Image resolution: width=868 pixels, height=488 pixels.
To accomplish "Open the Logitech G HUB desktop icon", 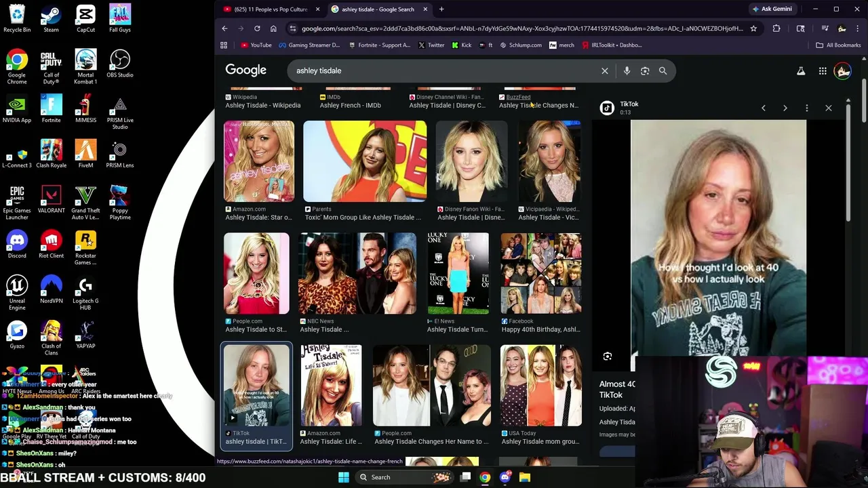I will 85,293.
